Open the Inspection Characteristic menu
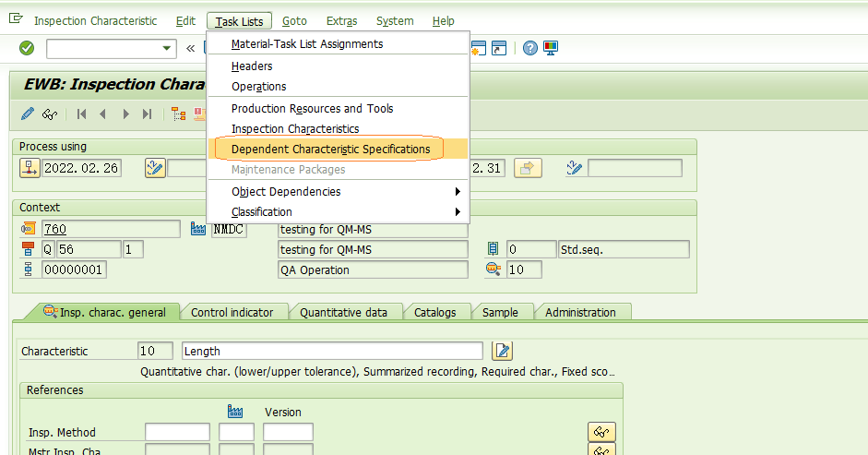The image size is (868, 455). [x=95, y=21]
